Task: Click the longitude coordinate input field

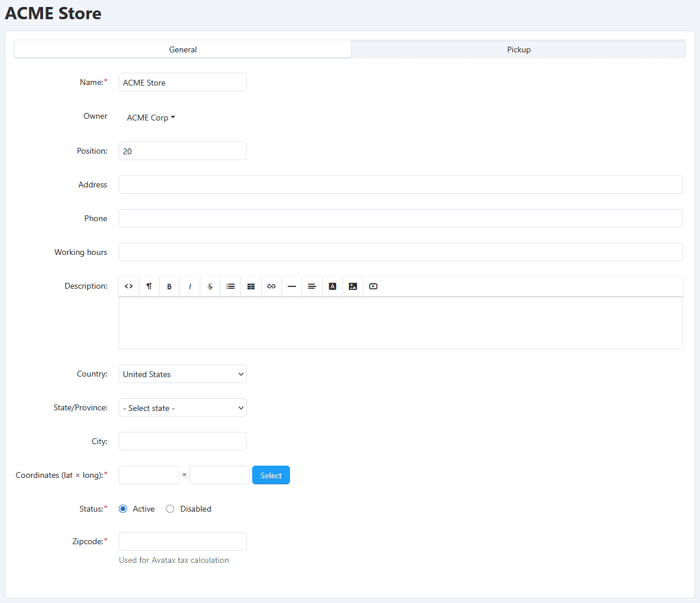Action: tap(220, 475)
